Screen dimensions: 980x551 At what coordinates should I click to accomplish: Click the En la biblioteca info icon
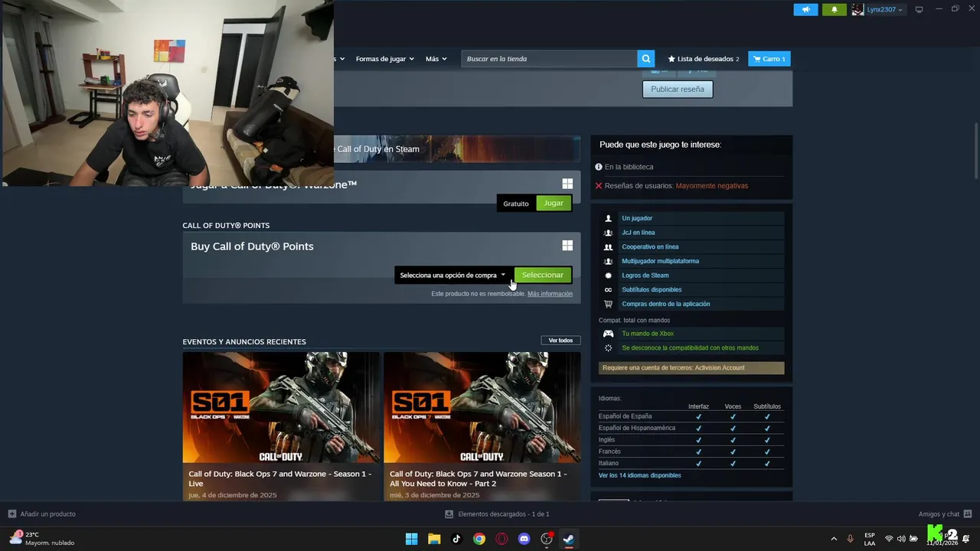tap(599, 167)
